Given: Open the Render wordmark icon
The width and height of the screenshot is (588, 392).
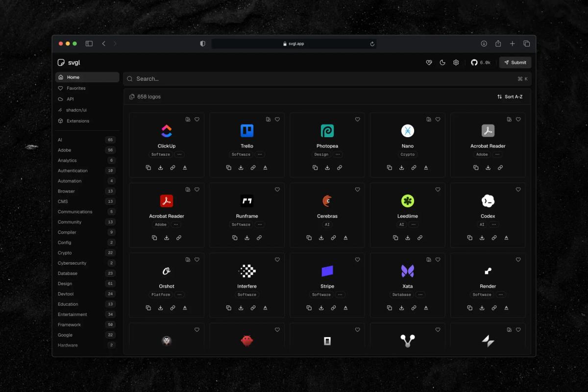Looking at the screenshot, I should (x=506, y=308).
